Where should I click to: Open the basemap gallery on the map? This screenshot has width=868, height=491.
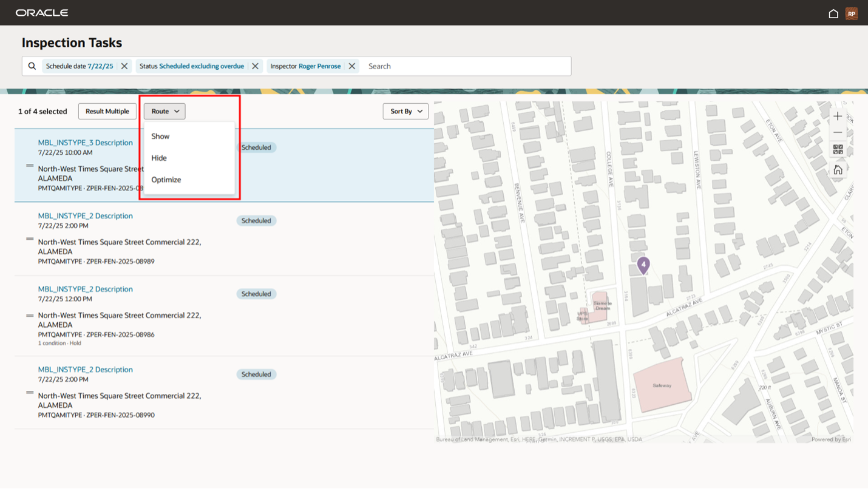click(838, 149)
